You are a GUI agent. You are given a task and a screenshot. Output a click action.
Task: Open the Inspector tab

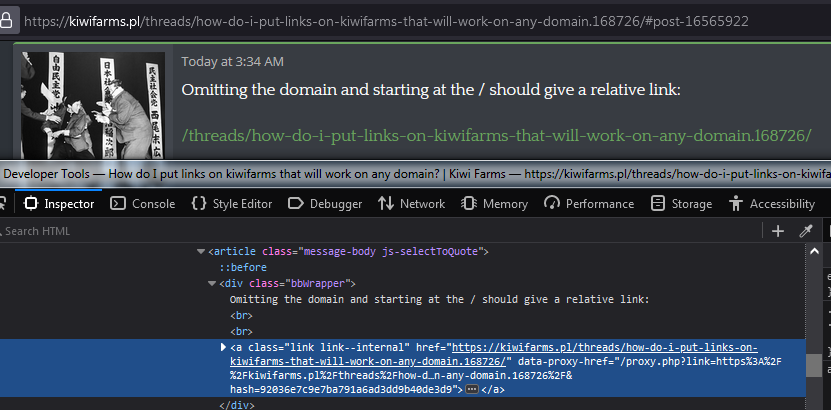(59, 204)
